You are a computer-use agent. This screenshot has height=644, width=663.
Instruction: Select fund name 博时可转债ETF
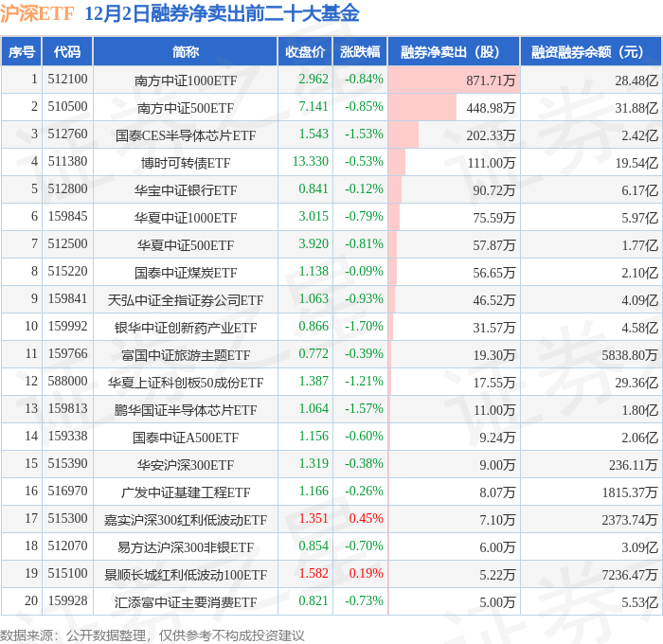[186, 163]
